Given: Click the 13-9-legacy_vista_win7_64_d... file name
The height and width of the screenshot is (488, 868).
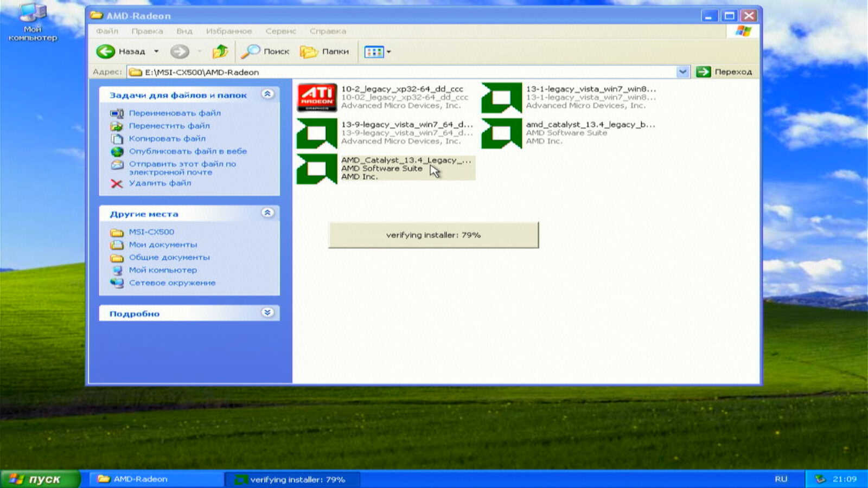Looking at the screenshot, I should 407,125.
